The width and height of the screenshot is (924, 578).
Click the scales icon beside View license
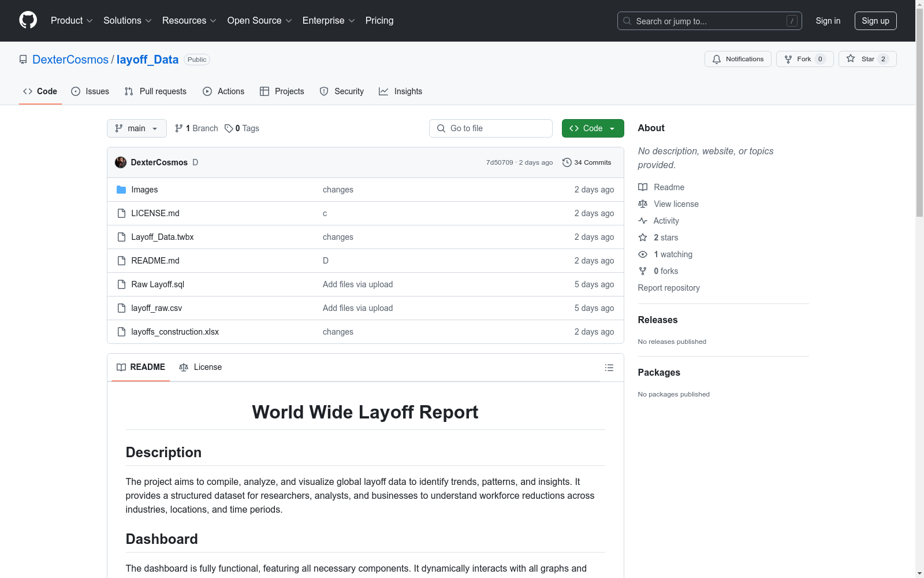[x=643, y=204]
